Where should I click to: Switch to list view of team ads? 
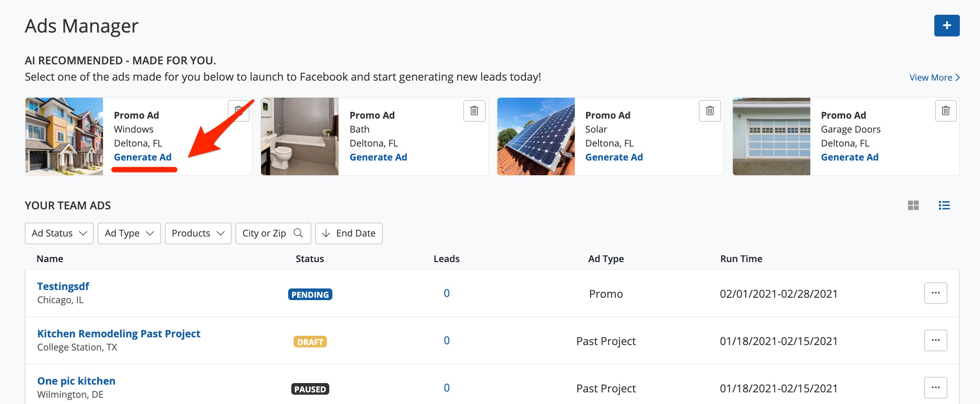tap(944, 205)
